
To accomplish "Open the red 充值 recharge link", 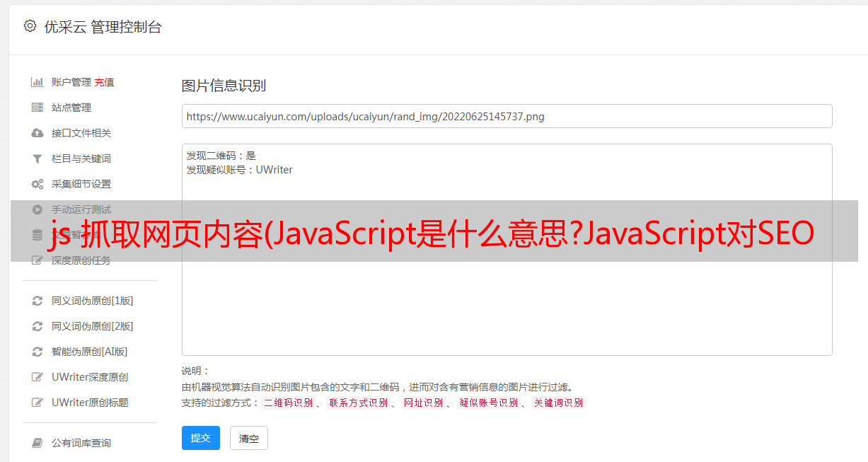I will [x=104, y=82].
